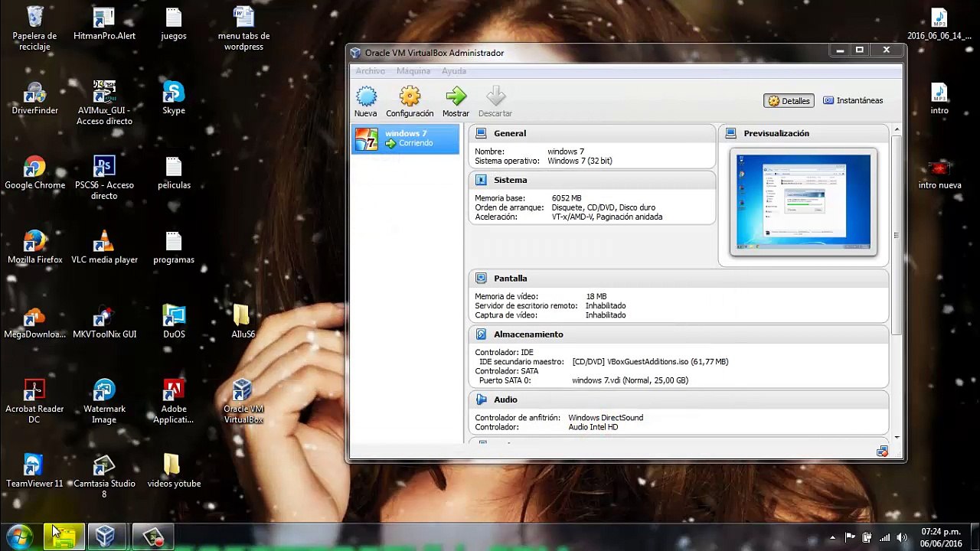Select the Mozilla Firefox desktop icon
Screen dimensions: 980x551
[x=34, y=240]
